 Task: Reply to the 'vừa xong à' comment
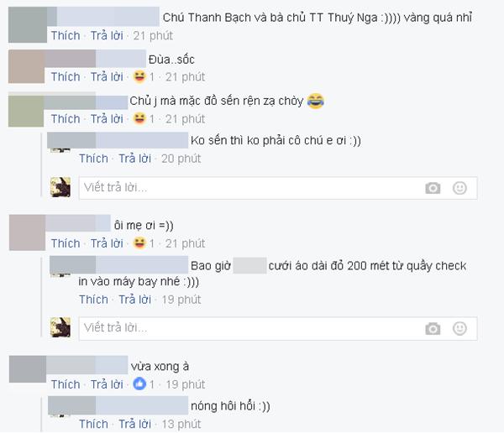(107, 384)
